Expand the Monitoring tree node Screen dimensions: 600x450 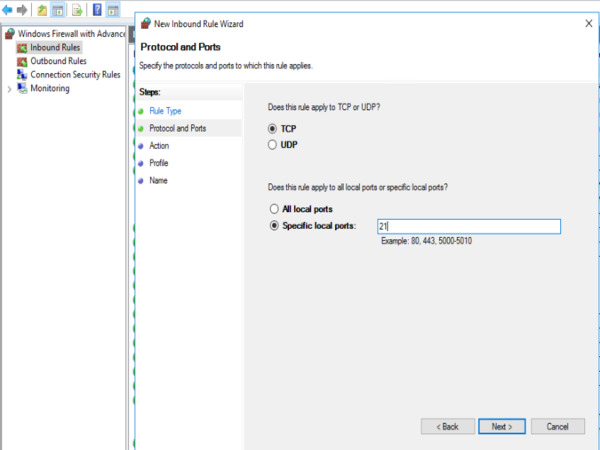[9, 88]
